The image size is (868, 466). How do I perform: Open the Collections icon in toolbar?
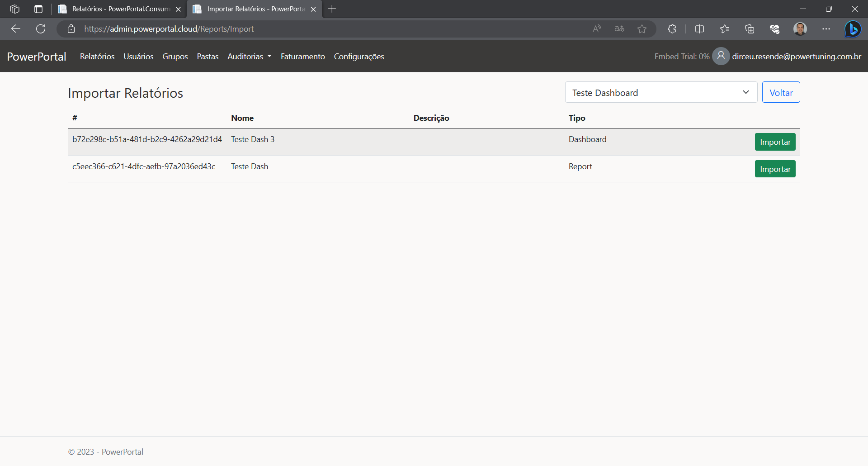(x=750, y=29)
